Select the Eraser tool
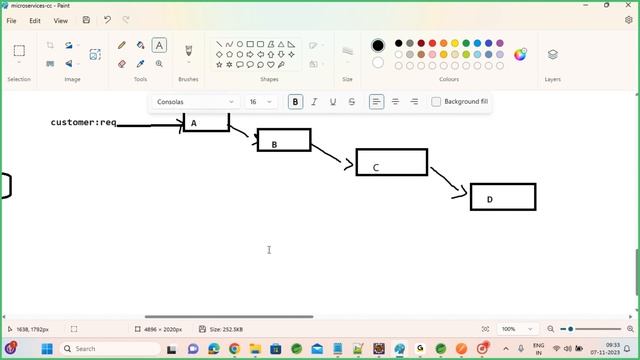This screenshot has width=640, height=360. (122, 64)
